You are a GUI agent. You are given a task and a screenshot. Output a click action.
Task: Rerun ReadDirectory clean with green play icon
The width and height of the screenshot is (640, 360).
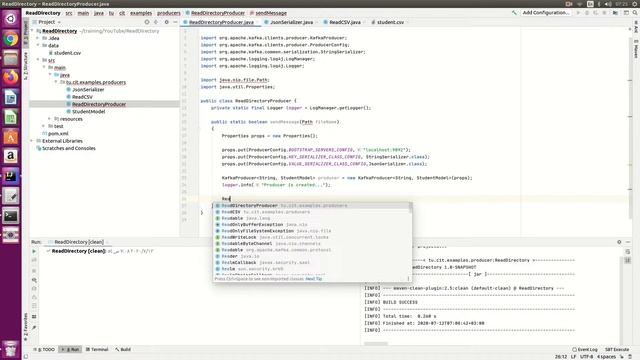(34, 251)
